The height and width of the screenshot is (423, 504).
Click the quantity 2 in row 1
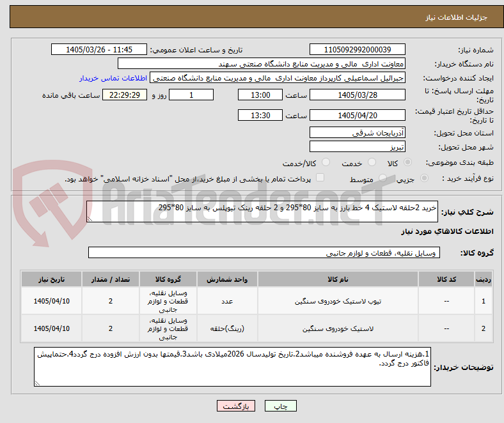(111, 301)
